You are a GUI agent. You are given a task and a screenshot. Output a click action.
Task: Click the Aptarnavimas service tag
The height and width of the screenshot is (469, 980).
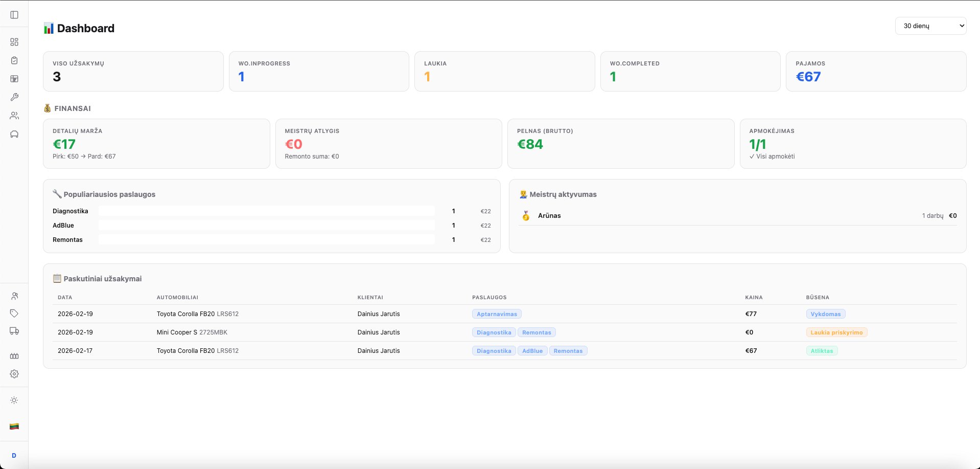tap(497, 314)
